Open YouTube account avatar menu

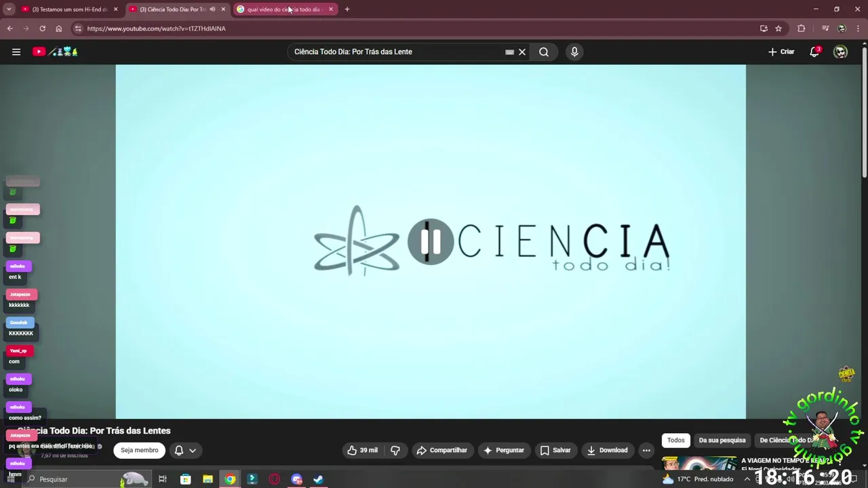pos(840,52)
